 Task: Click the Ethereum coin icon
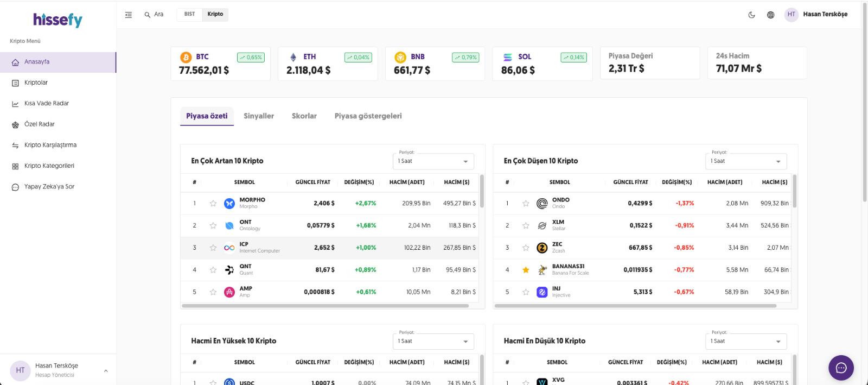point(293,57)
